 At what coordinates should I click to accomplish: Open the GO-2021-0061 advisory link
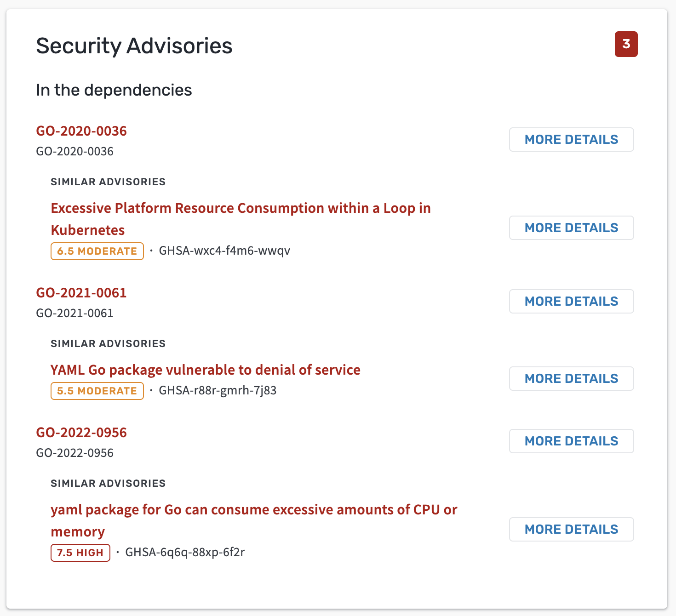81,293
